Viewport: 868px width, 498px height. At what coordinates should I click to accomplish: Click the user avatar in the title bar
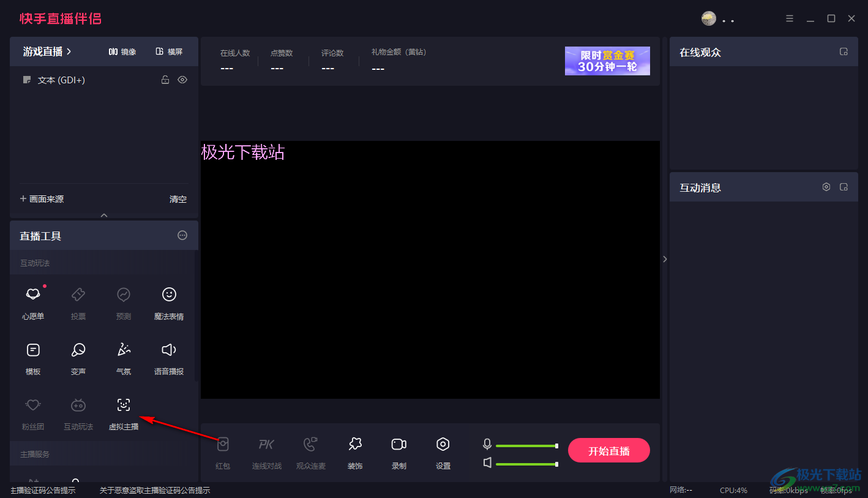(709, 18)
